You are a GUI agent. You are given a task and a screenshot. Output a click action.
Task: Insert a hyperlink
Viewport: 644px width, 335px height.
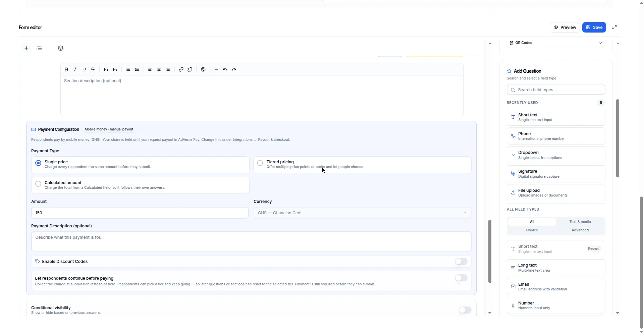(181, 69)
